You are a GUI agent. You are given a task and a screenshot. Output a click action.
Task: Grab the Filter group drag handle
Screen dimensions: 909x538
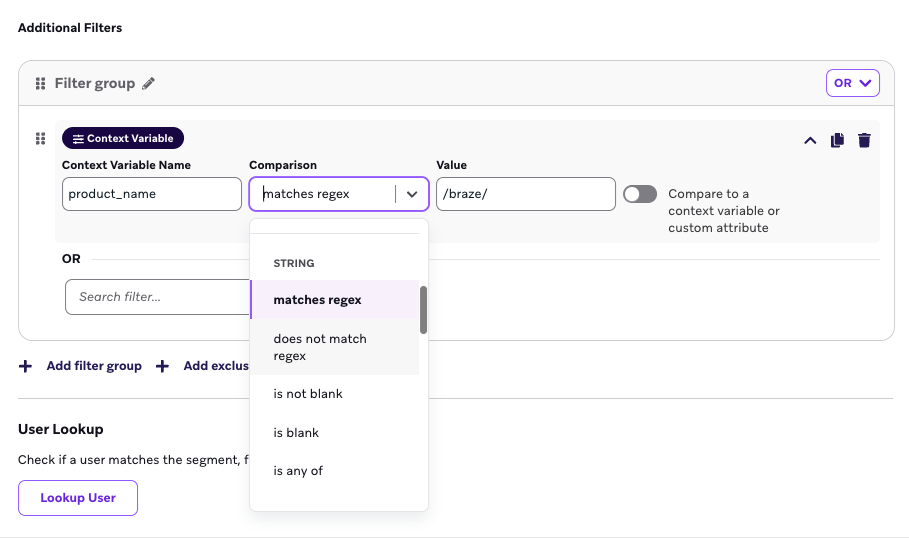click(x=41, y=84)
